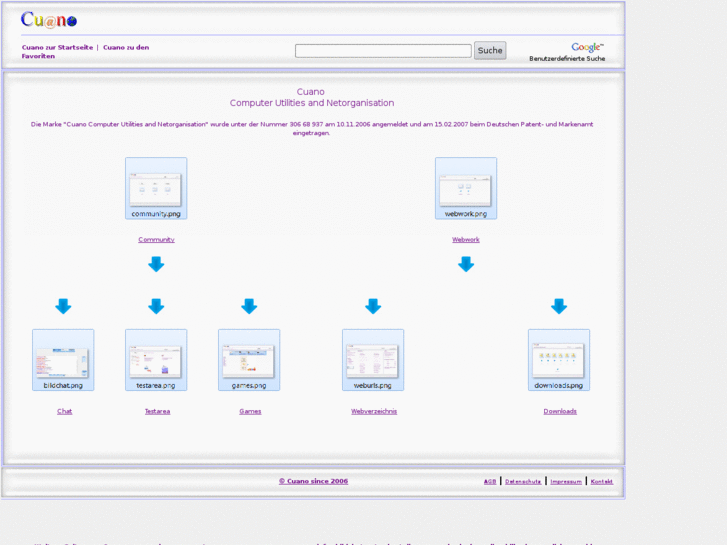Open the Downloads link

tap(560, 411)
